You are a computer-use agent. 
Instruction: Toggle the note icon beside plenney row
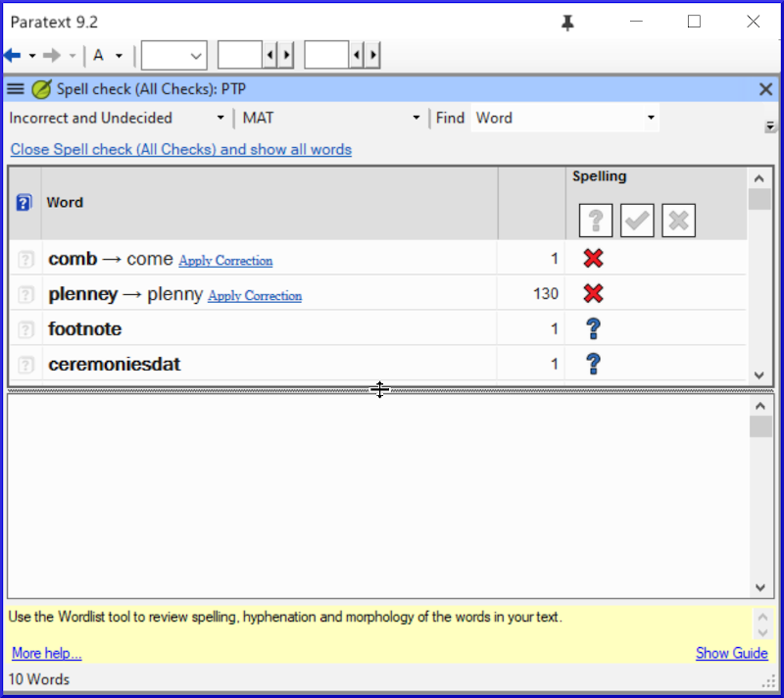point(26,294)
